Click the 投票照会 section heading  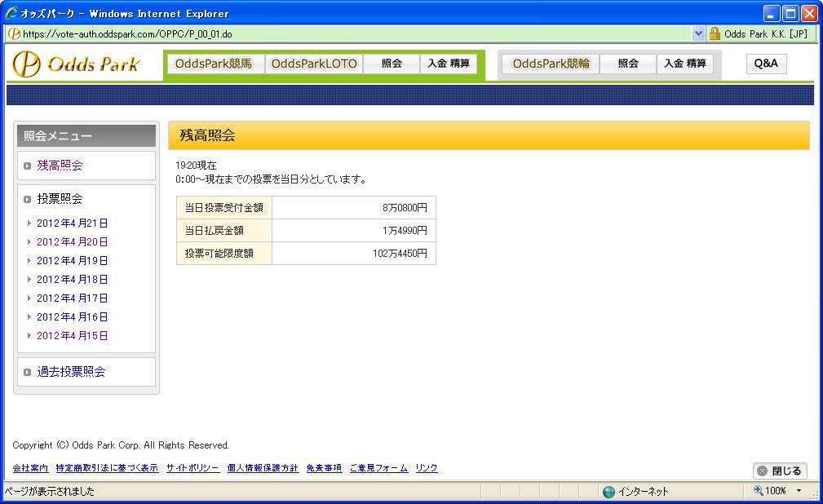(x=60, y=199)
